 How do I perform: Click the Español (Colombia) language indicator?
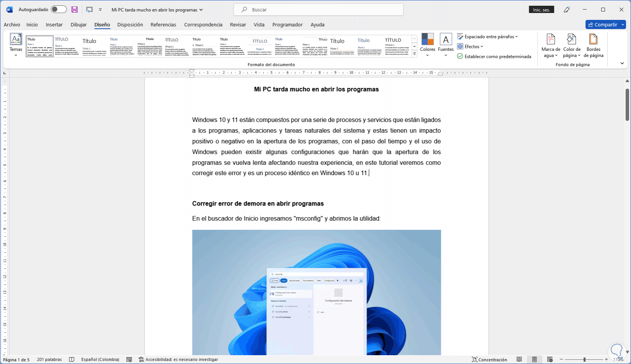pyautogui.click(x=100, y=359)
